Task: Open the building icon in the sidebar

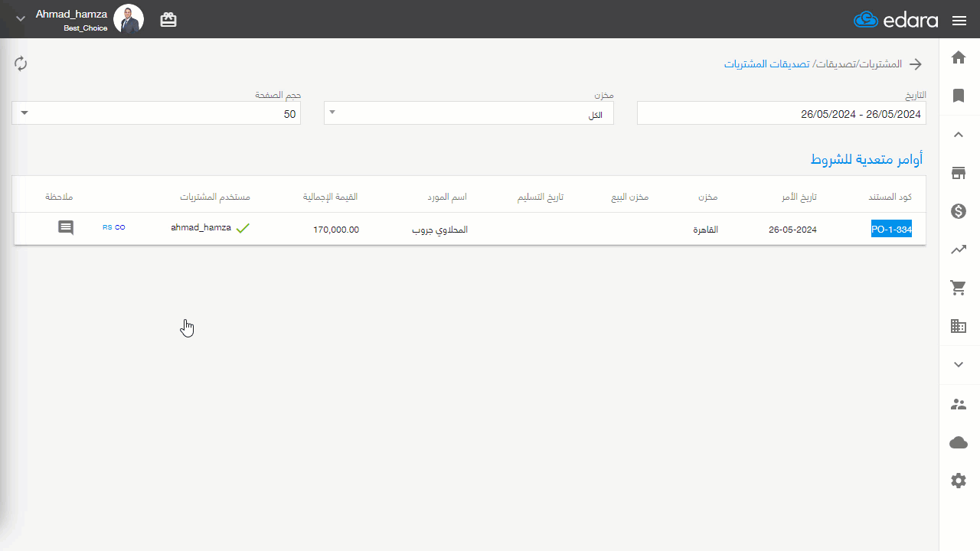Action: point(959,326)
